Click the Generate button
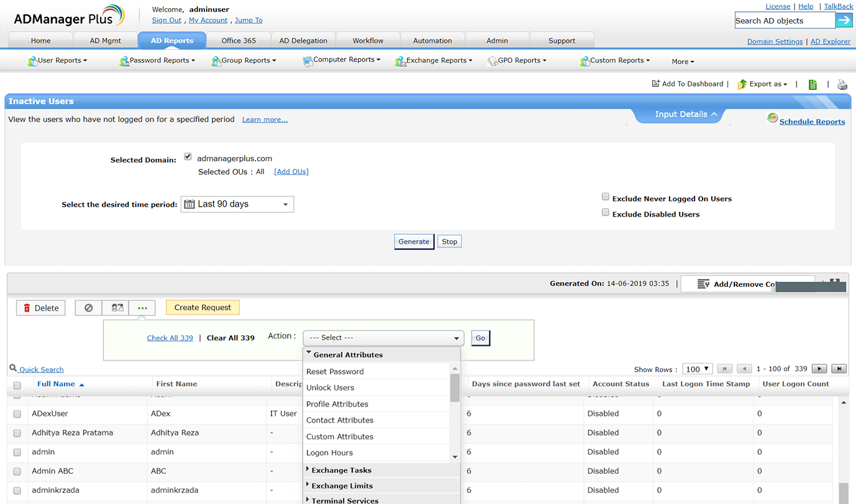 [x=414, y=242]
